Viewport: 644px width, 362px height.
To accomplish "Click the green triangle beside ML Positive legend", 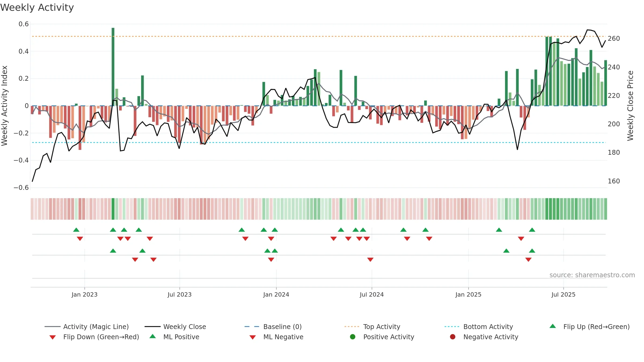I will pyautogui.click(x=153, y=336).
